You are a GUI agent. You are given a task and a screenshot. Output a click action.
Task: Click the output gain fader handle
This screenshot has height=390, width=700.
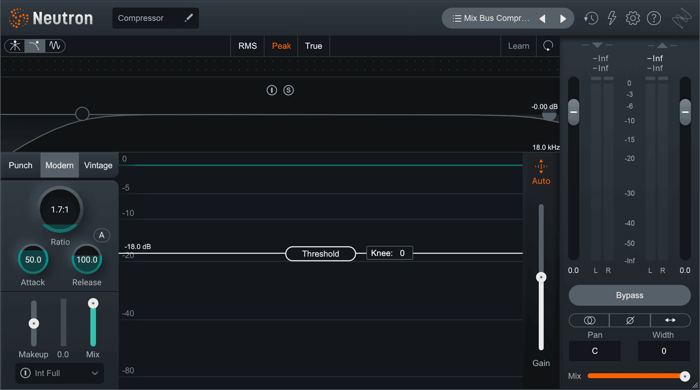[685, 112]
